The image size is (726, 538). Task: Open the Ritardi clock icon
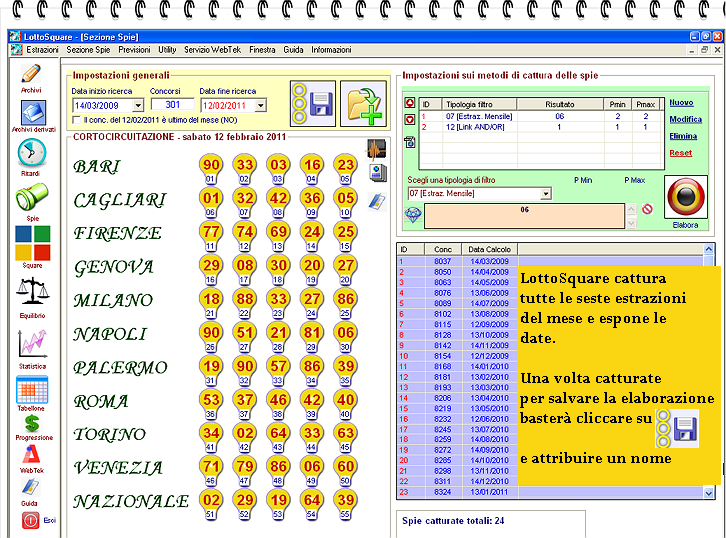(x=31, y=153)
